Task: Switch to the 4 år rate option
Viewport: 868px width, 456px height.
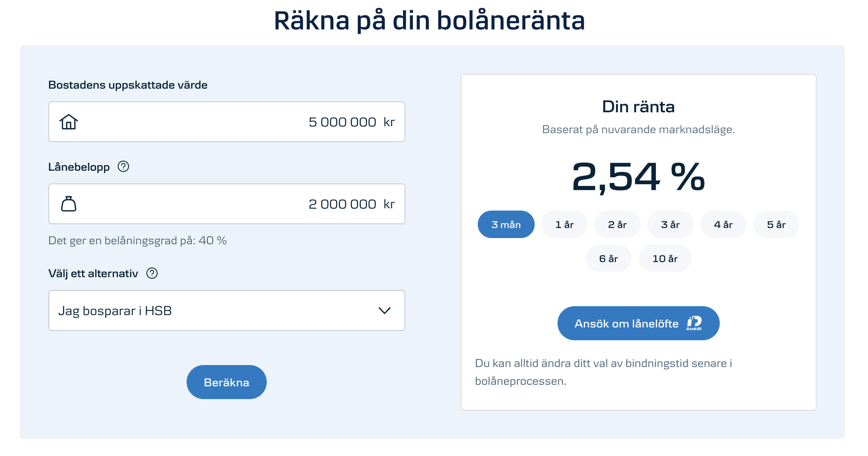Action: tap(723, 225)
